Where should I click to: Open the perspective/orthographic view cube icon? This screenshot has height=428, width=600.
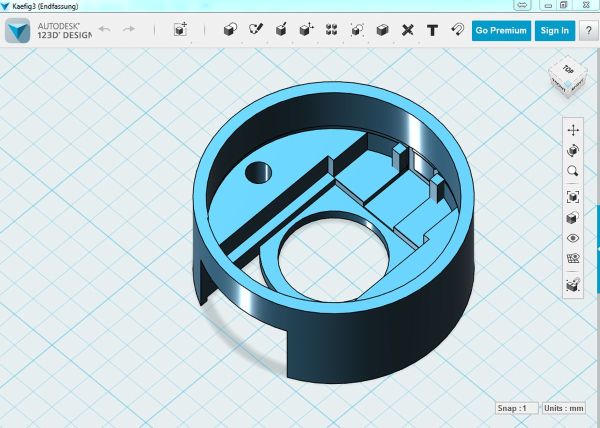tap(573, 218)
